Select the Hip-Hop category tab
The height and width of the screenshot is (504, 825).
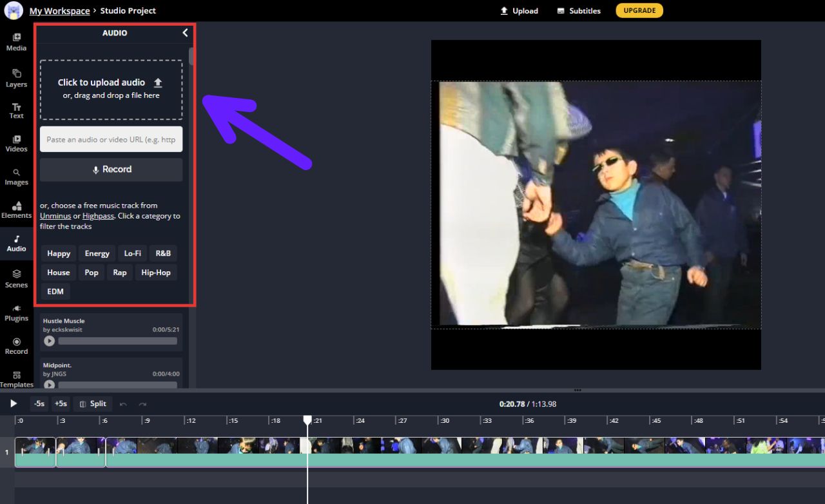[156, 272]
